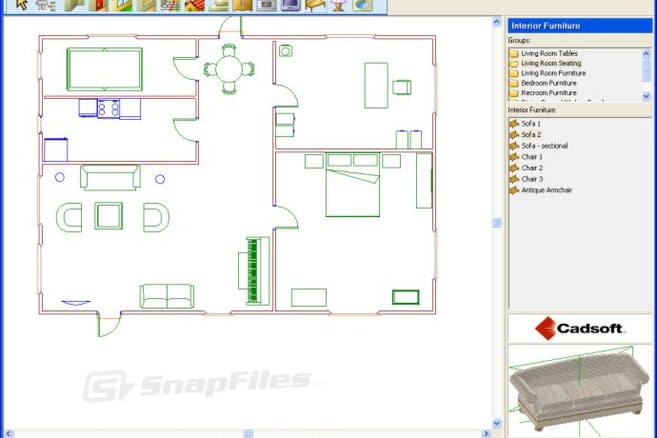Screen dimensions: 657x438
Task: Open the Living Room Tables group
Action: point(548,54)
